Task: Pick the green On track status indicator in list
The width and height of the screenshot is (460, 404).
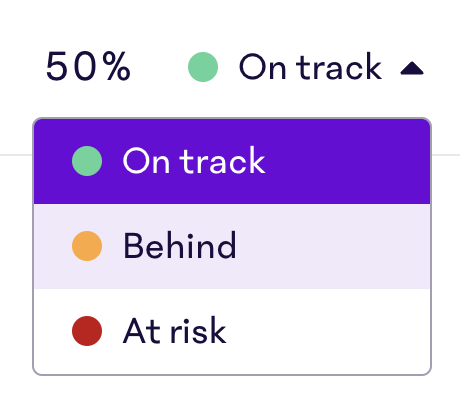Action: pos(87,161)
